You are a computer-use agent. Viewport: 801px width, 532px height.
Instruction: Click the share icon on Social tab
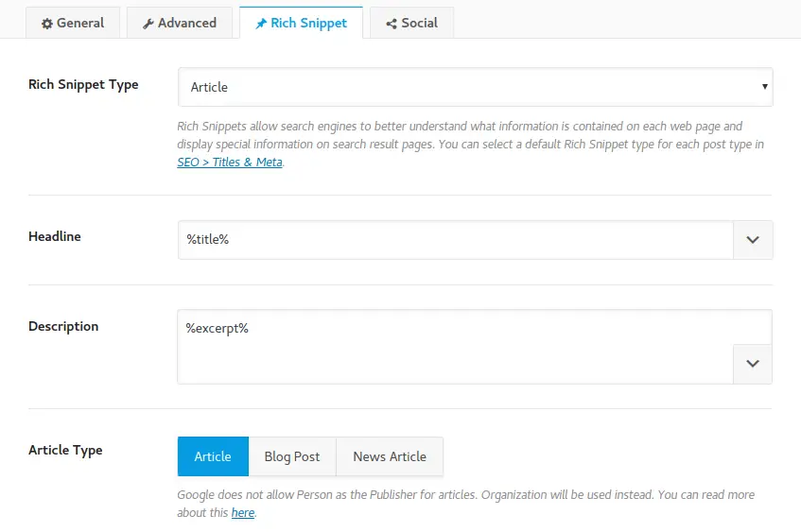click(392, 24)
